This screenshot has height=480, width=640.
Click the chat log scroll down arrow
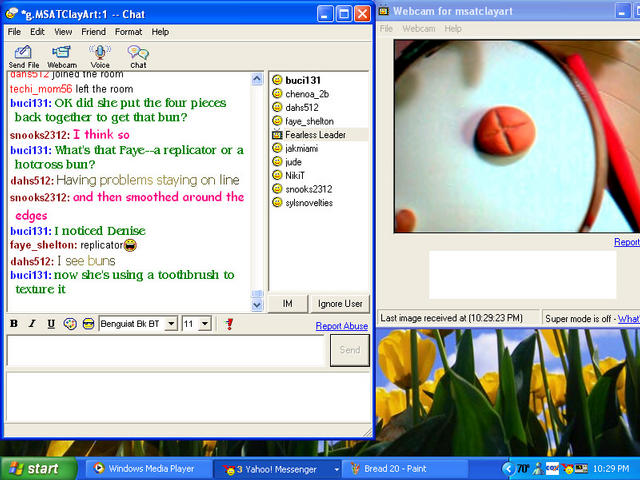(257, 304)
